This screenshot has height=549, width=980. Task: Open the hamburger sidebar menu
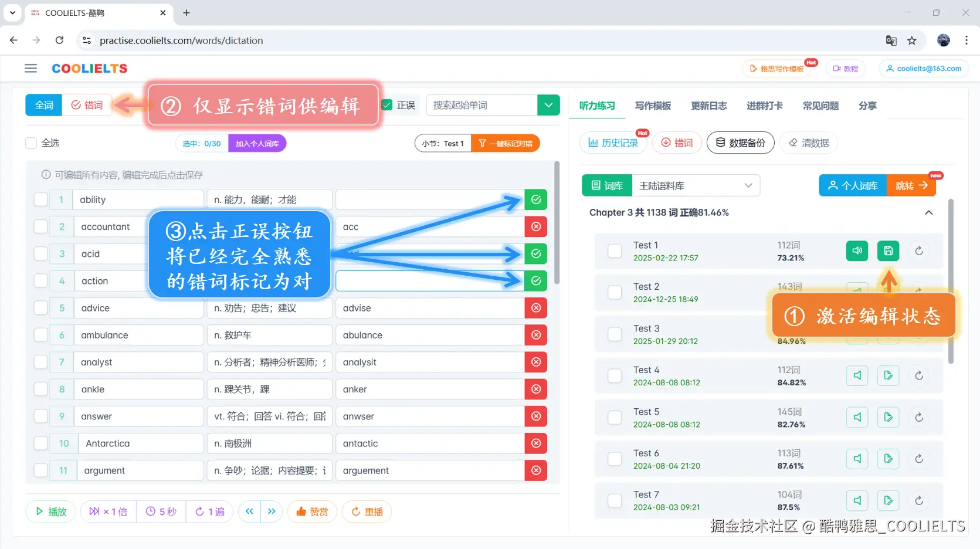(x=31, y=69)
